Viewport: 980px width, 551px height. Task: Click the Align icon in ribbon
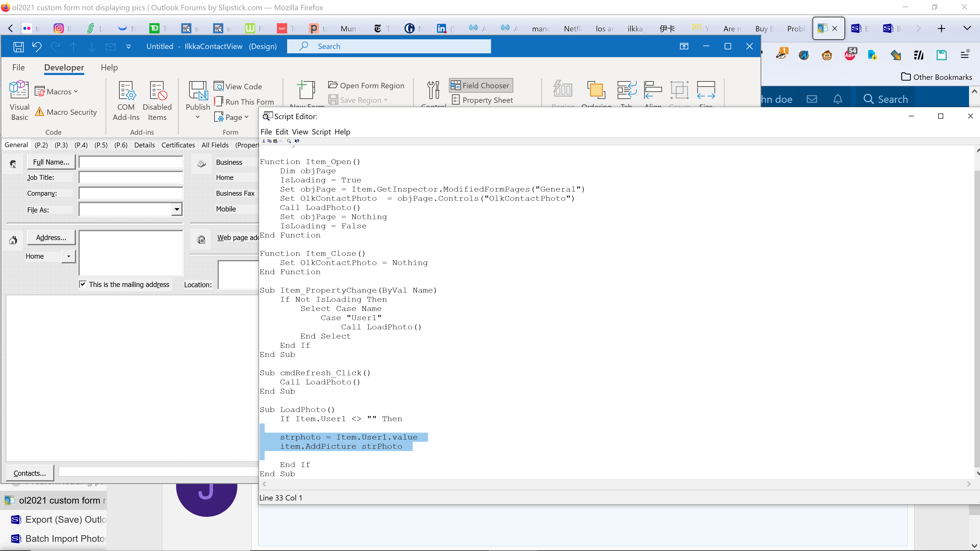pos(653,90)
